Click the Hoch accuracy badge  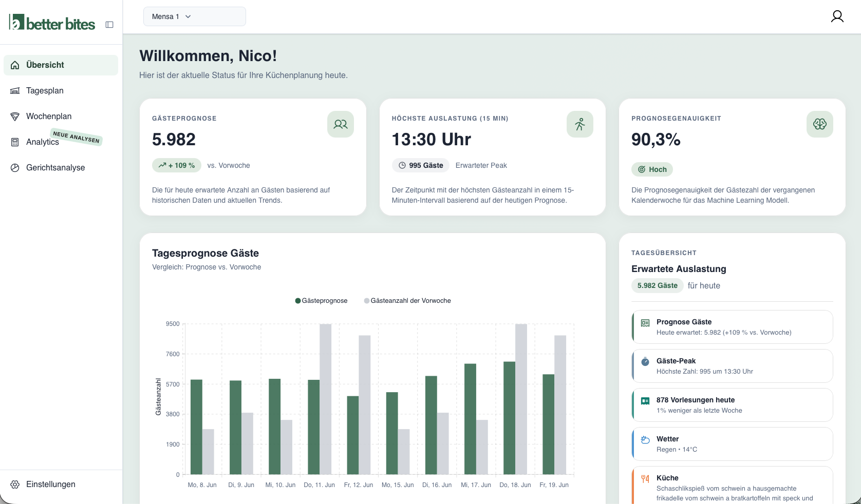[x=652, y=169]
